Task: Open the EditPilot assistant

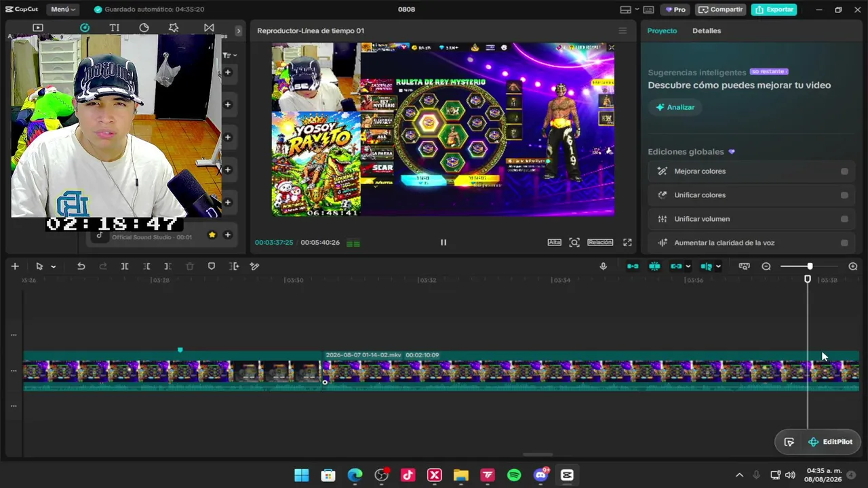Action: [830, 442]
